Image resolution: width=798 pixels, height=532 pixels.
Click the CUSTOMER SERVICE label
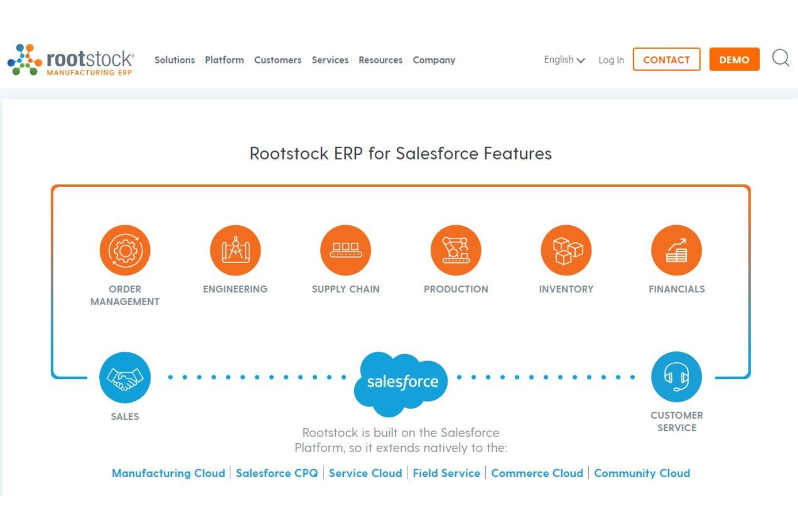click(x=677, y=422)
